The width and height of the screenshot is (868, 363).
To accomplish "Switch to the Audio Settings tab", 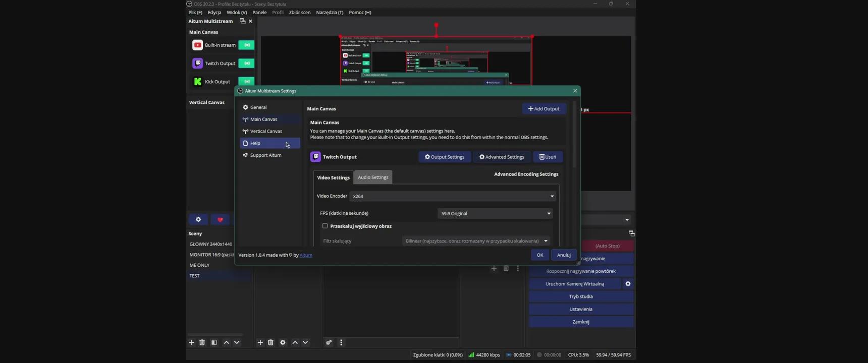I will tap(373, 177).
